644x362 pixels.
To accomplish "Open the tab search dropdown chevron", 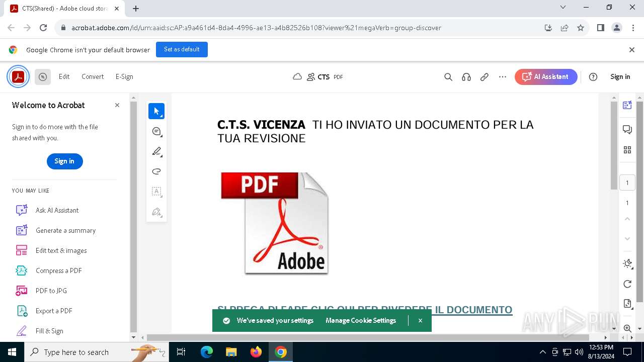I will point(563,8).
